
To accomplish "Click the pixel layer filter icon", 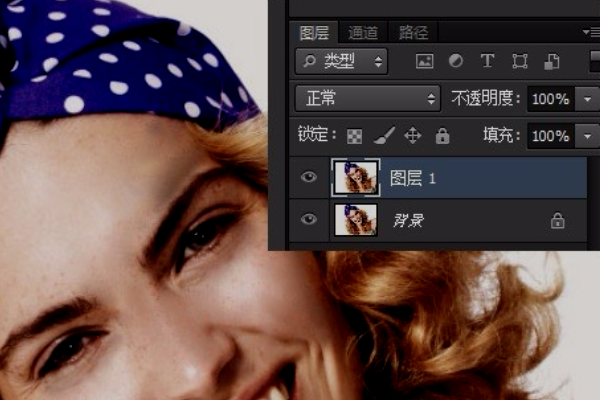I will [x=424, y=62].
